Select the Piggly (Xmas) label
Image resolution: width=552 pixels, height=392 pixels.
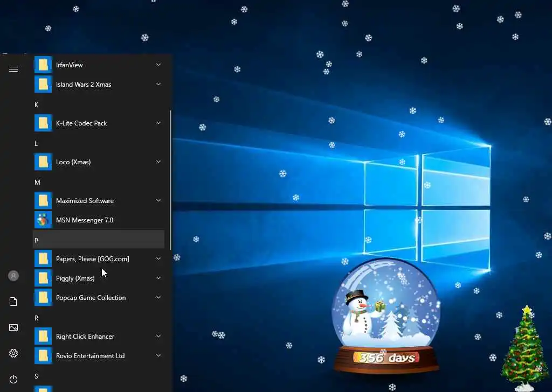coord(75,278)
